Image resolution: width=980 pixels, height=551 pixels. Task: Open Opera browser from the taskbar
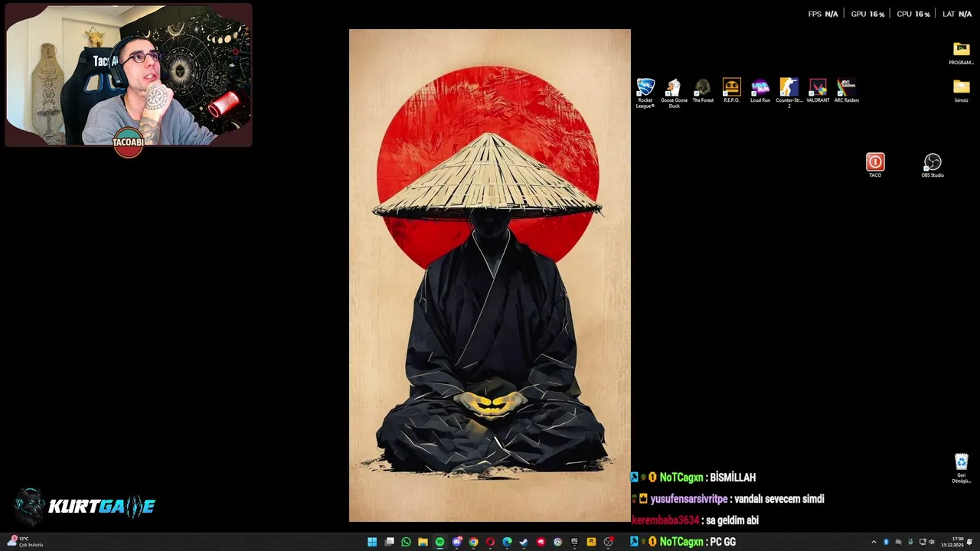pyautogui.click(x=490, y=542)
